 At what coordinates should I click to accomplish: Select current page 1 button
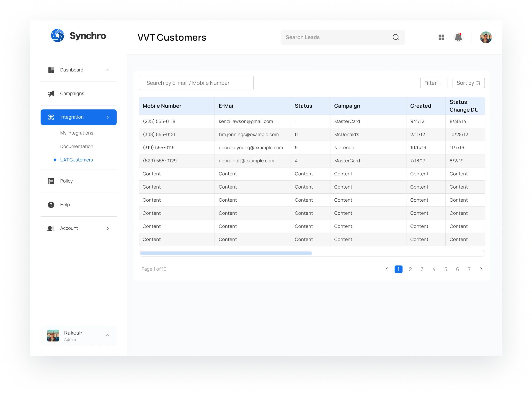coord(398,269)
